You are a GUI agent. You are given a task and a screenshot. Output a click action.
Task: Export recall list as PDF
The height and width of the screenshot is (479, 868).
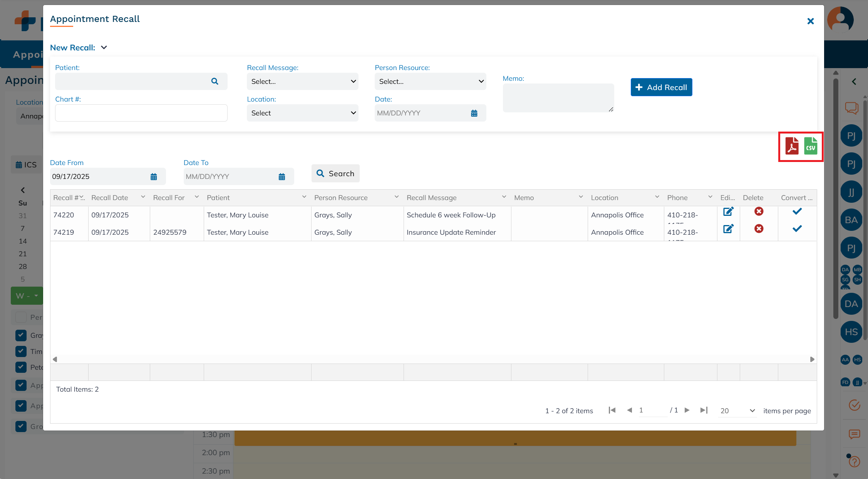[x=792, y=146]
